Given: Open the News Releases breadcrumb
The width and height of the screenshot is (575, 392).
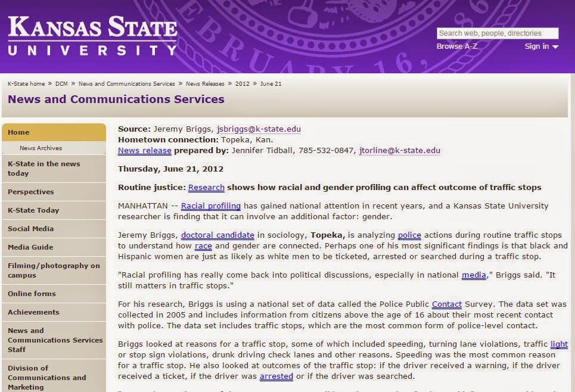Looking at the screenshot, I should (205, 83).
